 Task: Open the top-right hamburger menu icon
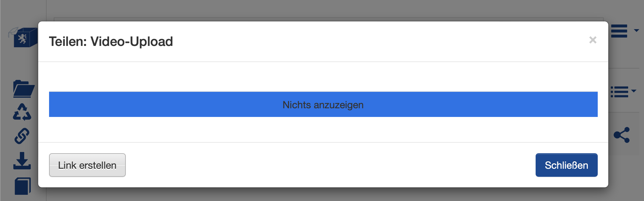[x=619, y=31]
